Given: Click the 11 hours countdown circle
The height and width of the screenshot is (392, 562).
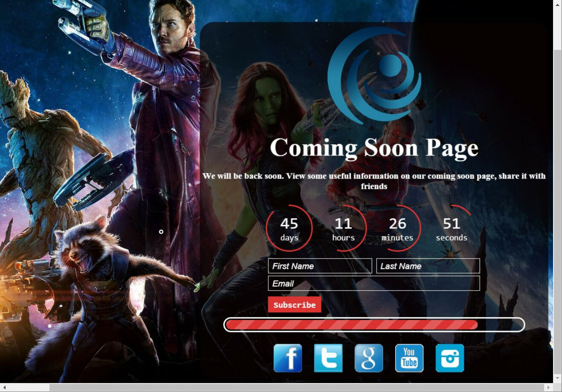Looking at the screenshot, I should tap(343, 228).
